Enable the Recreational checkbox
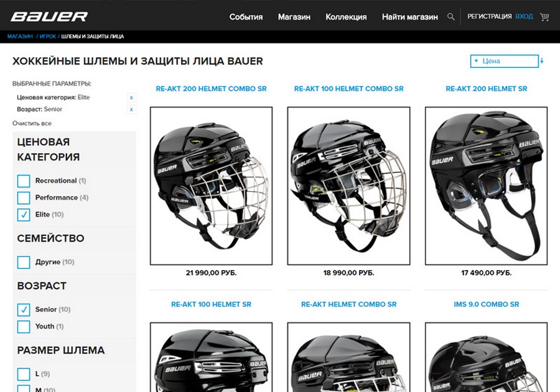The width and height of the screenshot is (560, 392). pos(24,181)
